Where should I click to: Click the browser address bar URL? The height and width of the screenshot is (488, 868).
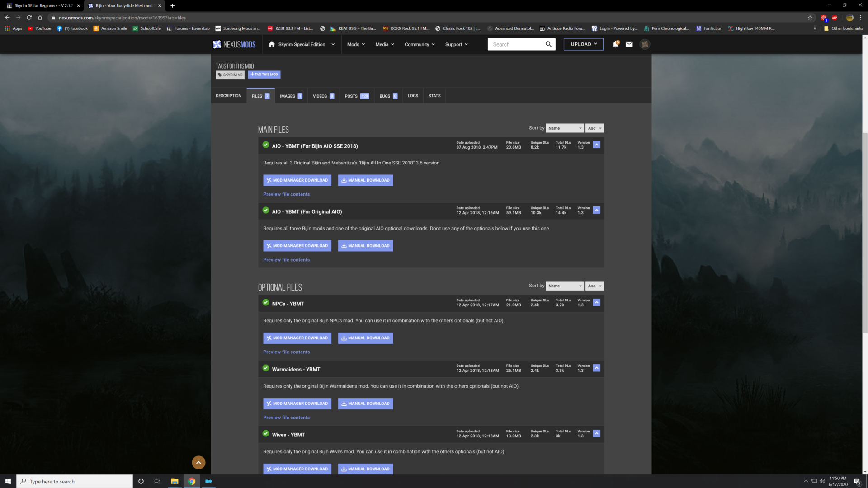click(x=122, y=18)
